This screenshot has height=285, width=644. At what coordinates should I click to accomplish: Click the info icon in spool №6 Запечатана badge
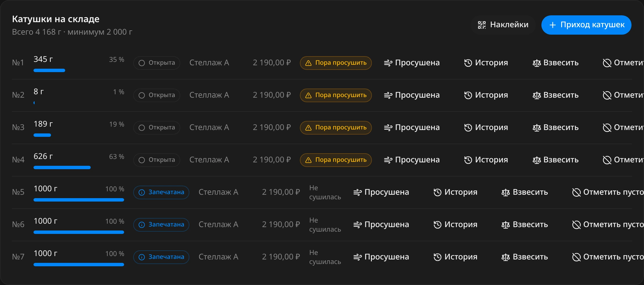[141, 225]
